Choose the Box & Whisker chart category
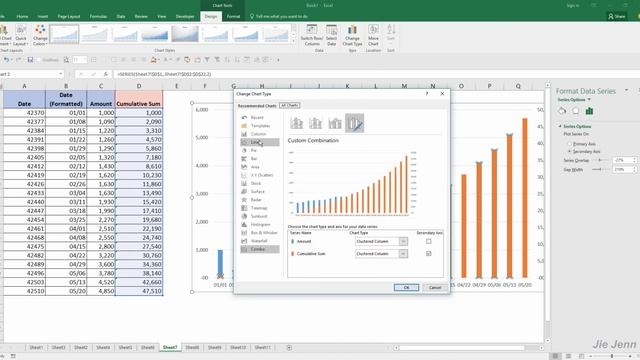 click(x=260, y=233)
